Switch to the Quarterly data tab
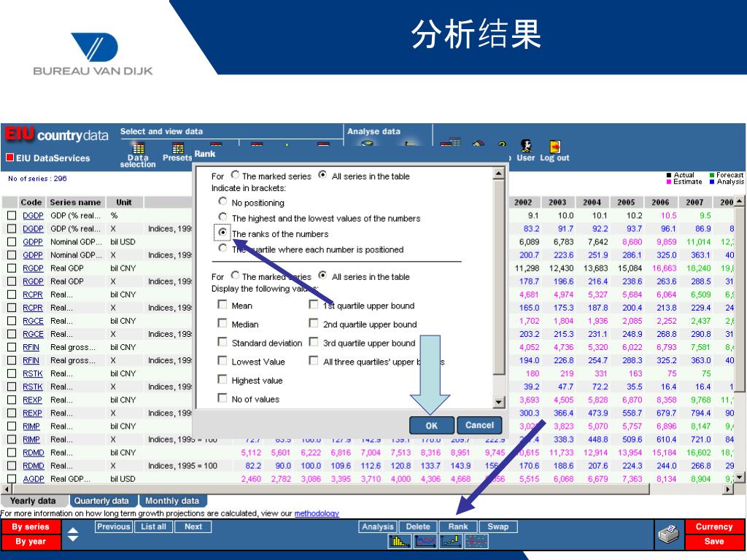The height and width of the screenshot is (560, 747). coord(102,501)
